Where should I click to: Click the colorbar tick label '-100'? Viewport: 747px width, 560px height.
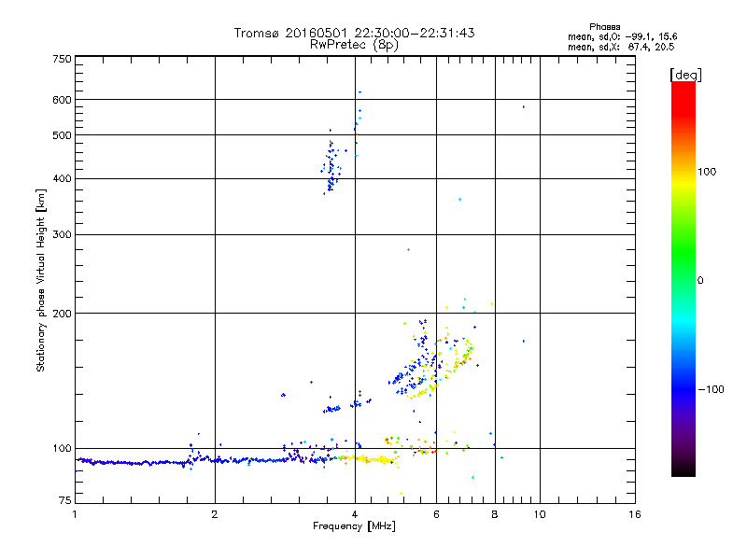(x=711, y=389)
